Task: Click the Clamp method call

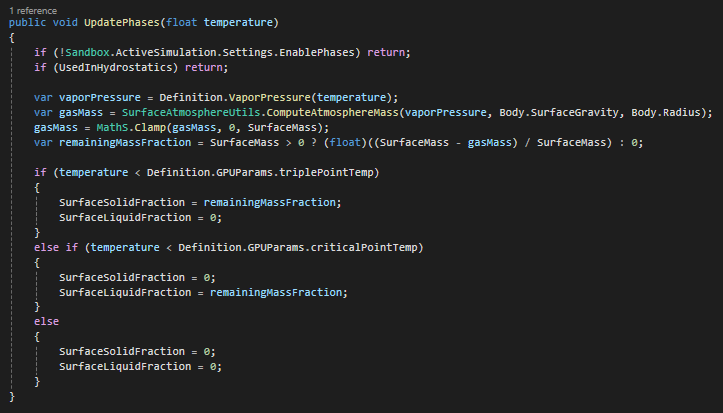Action: 150,127
